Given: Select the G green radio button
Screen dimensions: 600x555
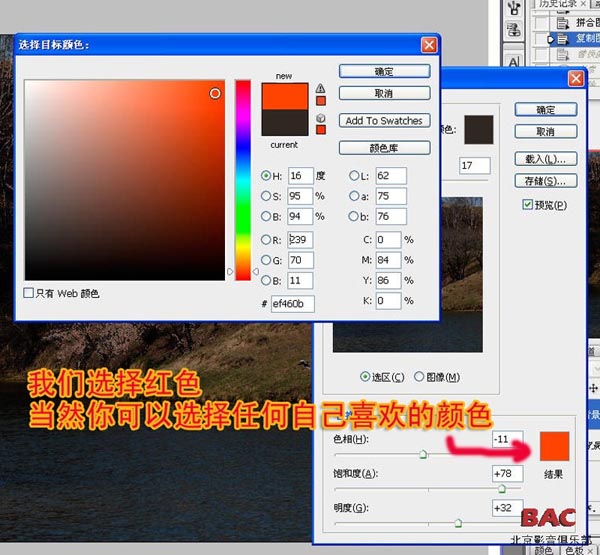Looking at the screenshot, I should click(266, 260).
